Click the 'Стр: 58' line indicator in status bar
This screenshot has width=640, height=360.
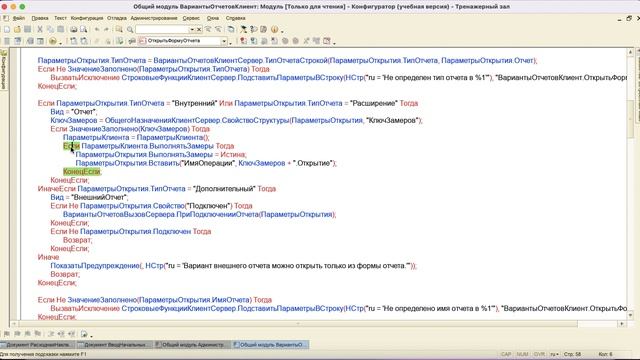(x=572, y=354)
